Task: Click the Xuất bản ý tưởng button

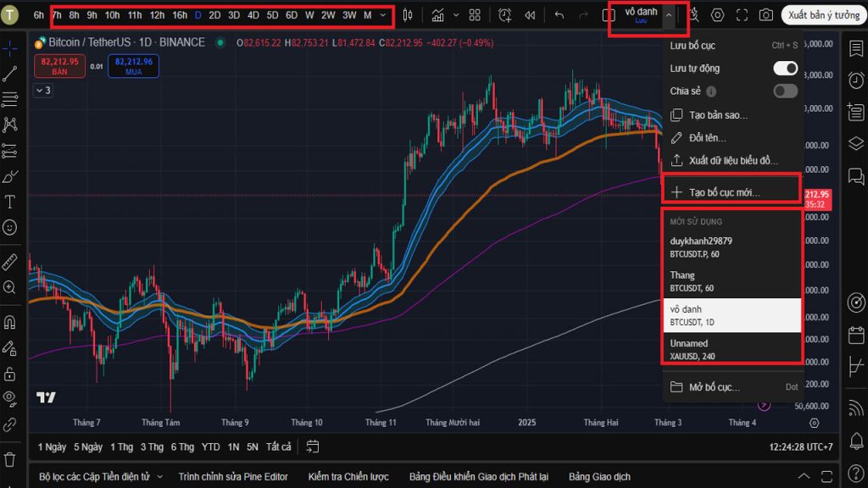Action: click(824, 15)
